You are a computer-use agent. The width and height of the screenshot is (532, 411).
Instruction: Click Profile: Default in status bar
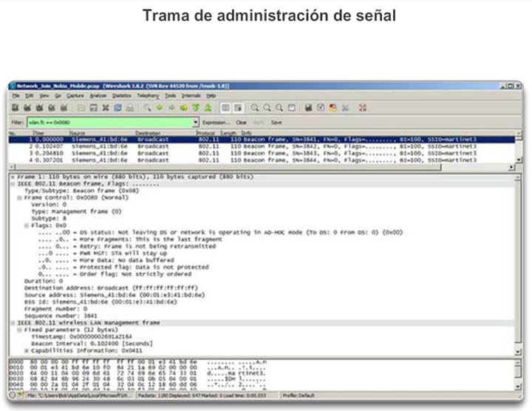pyautogui.click(x=299, y=395)
